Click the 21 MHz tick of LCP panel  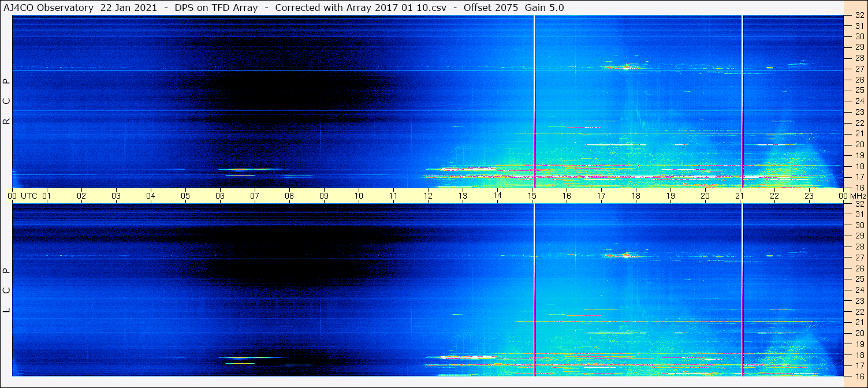point(859,323)
